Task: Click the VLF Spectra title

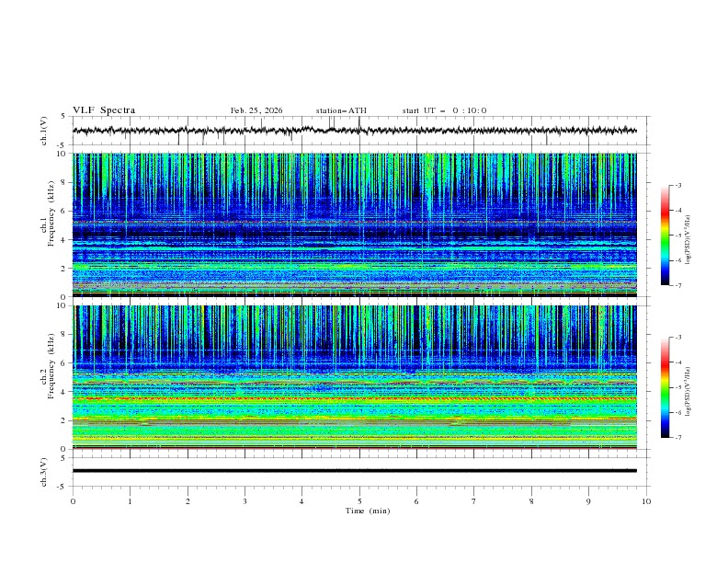Action: (104, 110)
